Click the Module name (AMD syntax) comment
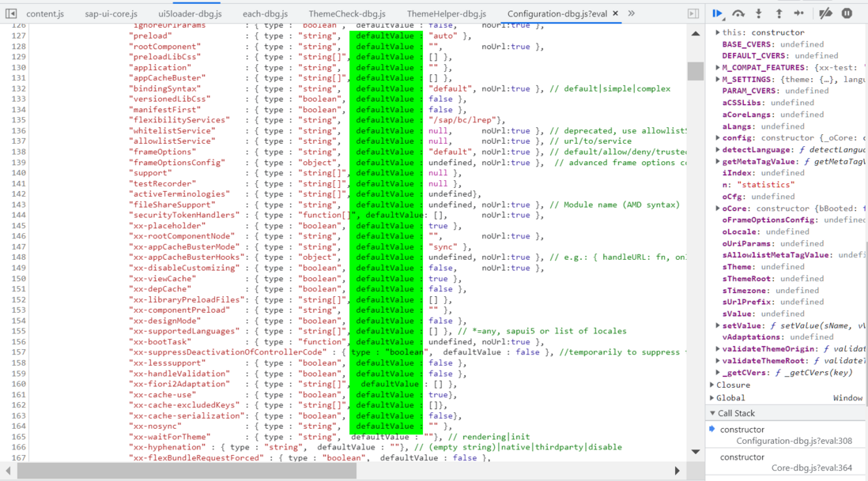Image resolution: width=868 pixels, height=481 pixels. [614, 205]
